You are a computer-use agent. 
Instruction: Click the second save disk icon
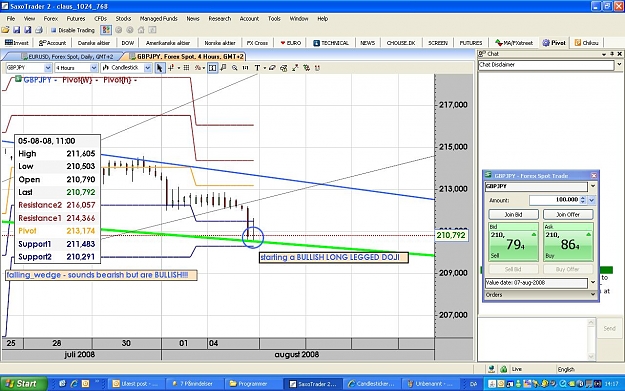(28, 30)
